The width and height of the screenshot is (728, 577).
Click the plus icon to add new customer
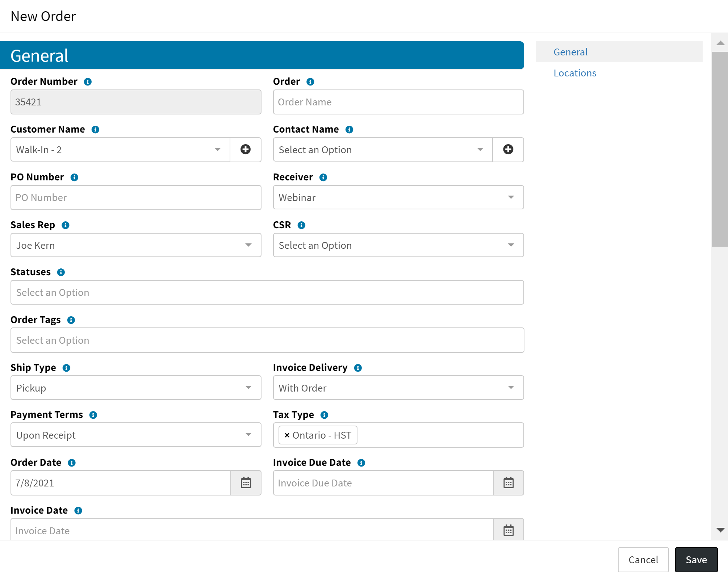point(246,150)
